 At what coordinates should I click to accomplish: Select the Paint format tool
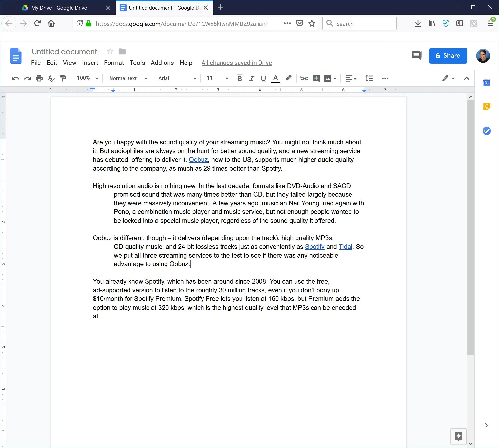point(63,78)
